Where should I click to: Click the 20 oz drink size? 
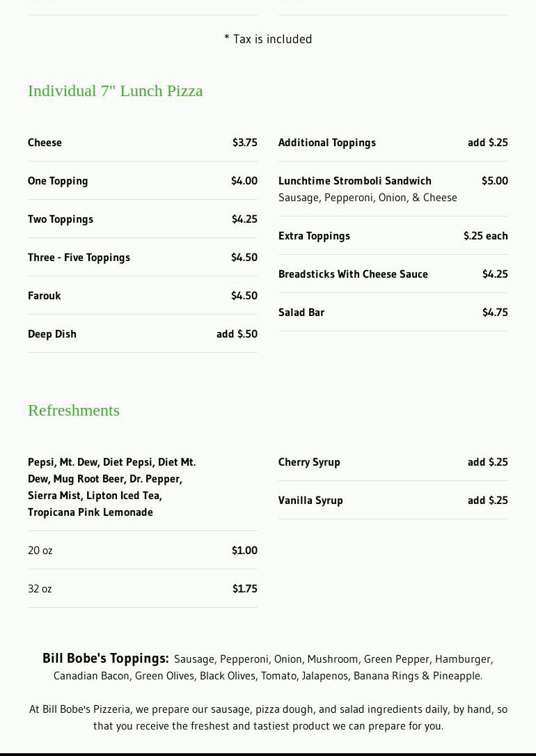tap(40, 551)
